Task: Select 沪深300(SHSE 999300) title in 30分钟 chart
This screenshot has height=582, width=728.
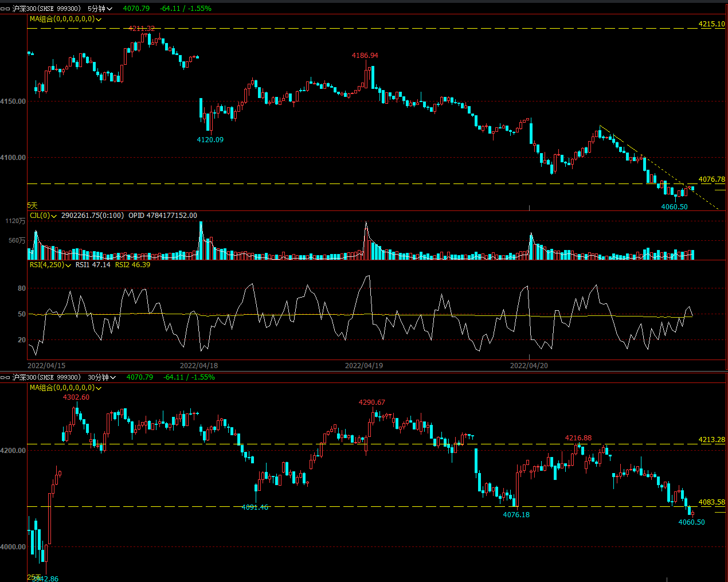Action: (46, 377)
